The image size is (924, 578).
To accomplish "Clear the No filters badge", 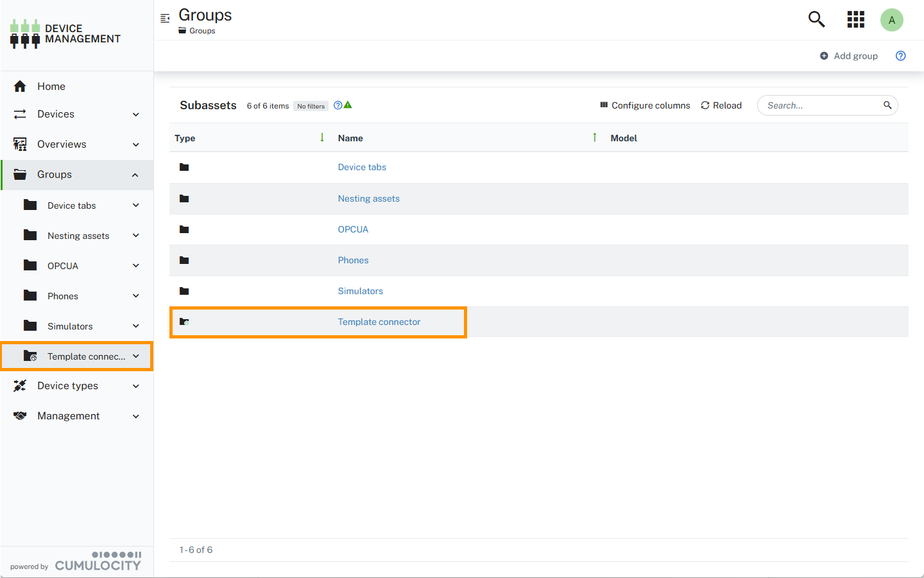I will click(x=311, y=105).
